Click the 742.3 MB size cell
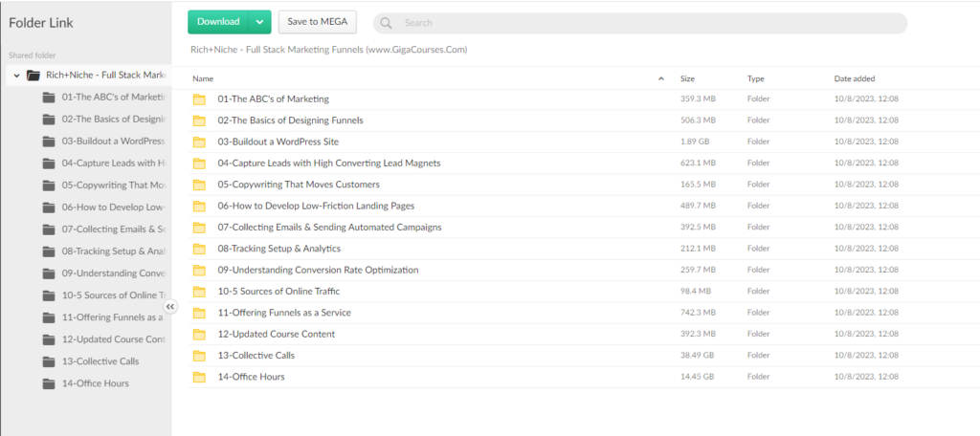This screenshot has width=980, height=436. pos(698,313)
